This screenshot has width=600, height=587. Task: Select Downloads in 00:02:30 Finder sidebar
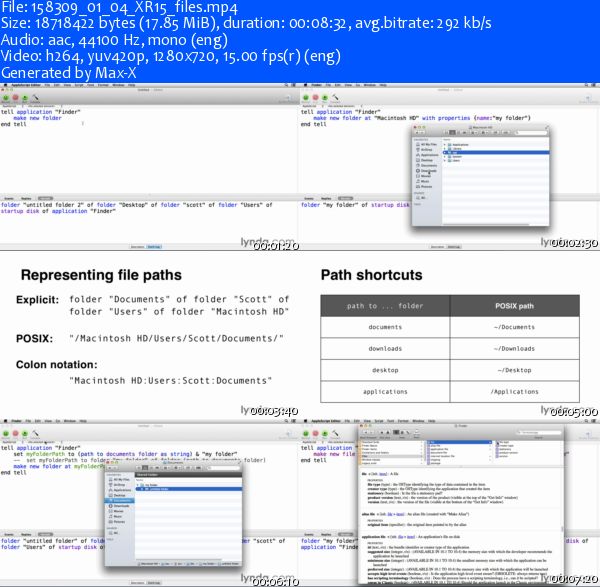point(426,171)
